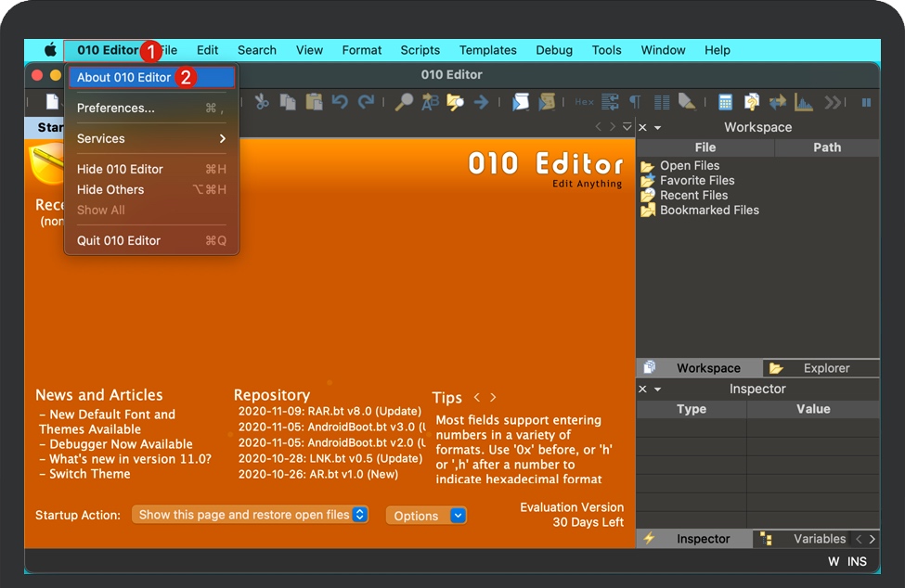
Task: Switch to the Workspace bottom tab
Action: click(699, 368)
